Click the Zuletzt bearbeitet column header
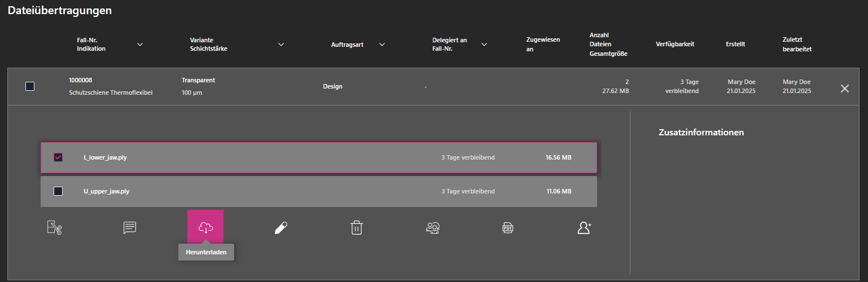This screenshot has height=282, width=868. (x=797, y=45)
